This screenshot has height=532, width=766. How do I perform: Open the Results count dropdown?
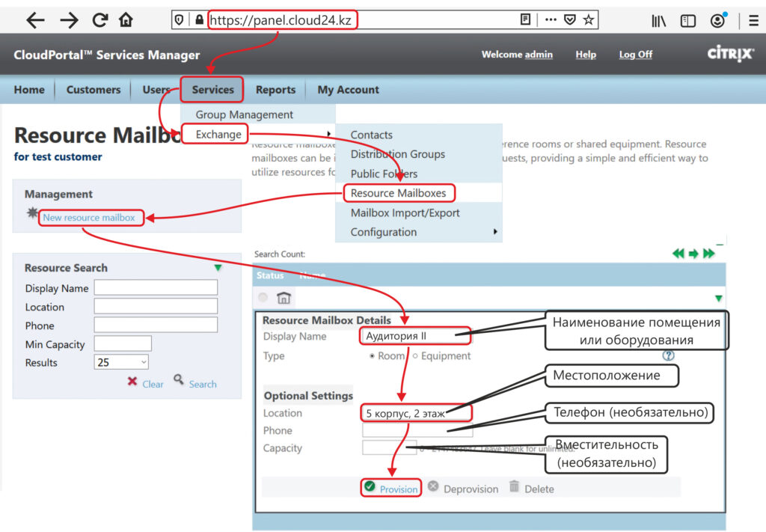[121, 362]
